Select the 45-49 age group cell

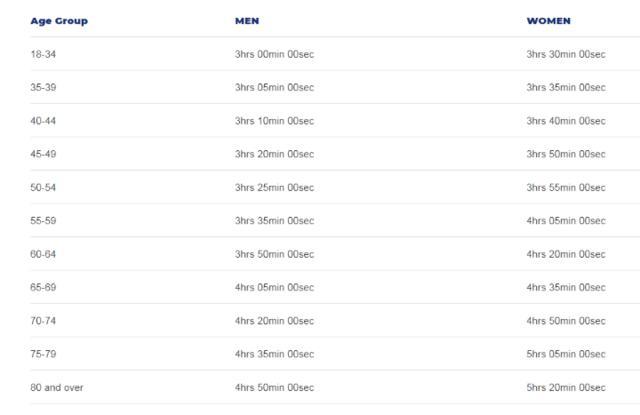click(x=43, y=154)
